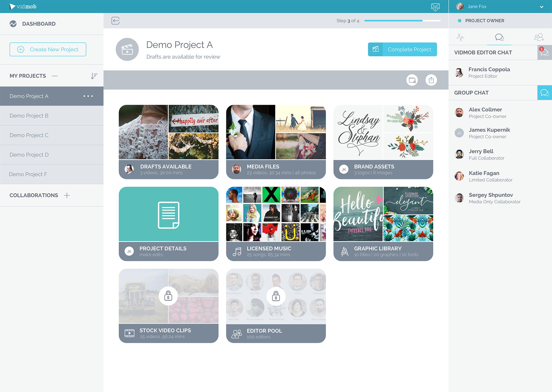This screenshot has width=552, height=392.
Task: Open the Demo Project A options menu
Action: (88, 96)
